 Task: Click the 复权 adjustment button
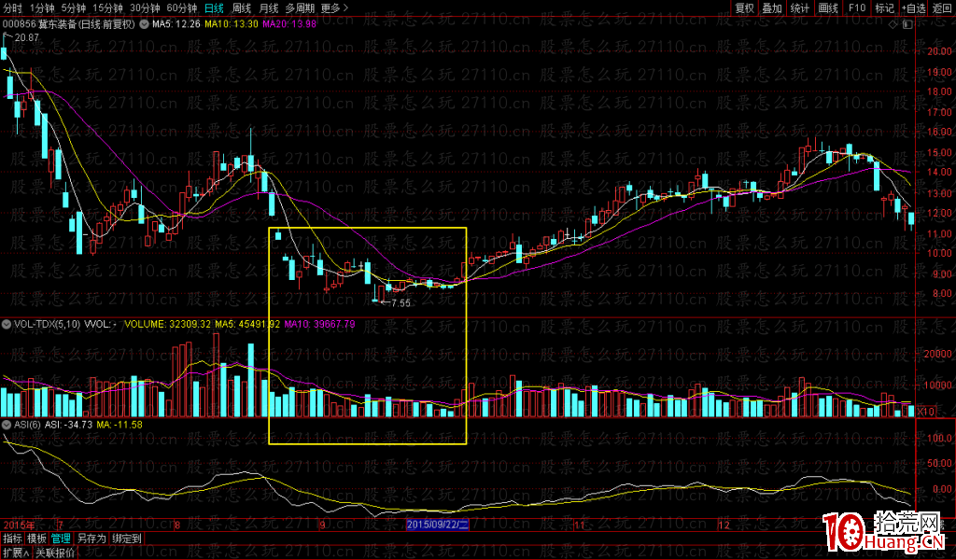744,8
